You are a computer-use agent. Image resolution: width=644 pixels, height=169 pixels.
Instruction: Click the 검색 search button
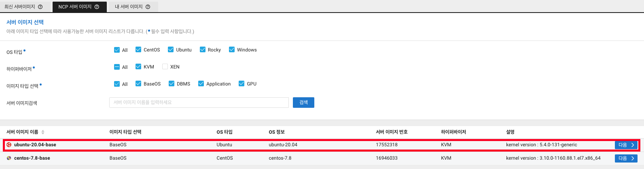pos(303,103)
